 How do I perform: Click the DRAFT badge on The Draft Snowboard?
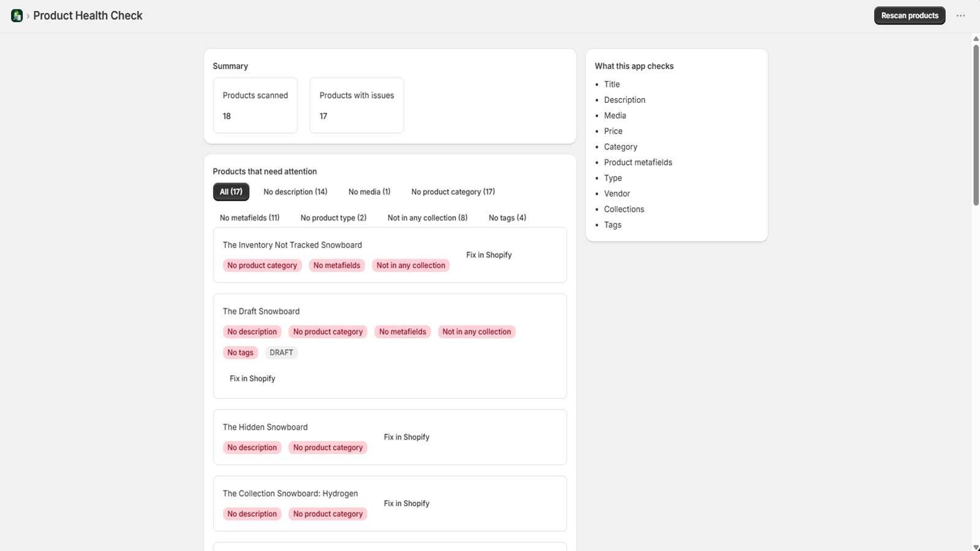(281, 353)
